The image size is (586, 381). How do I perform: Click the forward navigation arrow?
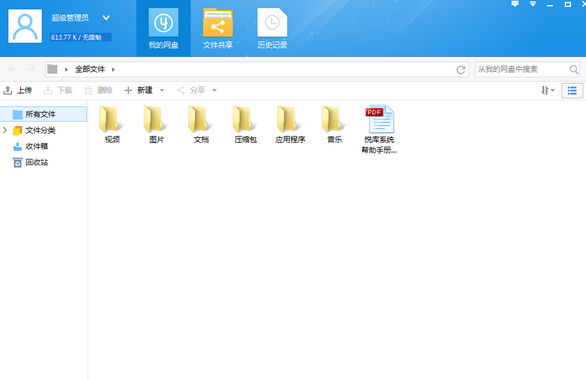(x=30, y=69)
